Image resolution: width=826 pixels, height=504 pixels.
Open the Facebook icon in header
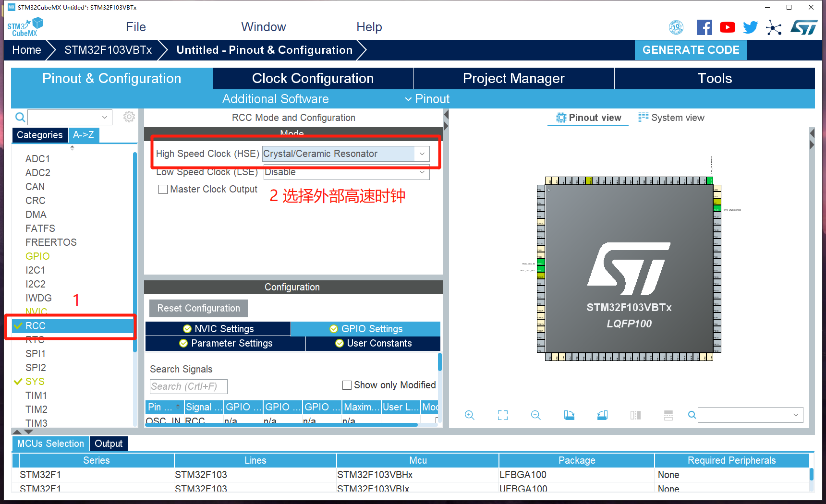pyautogui.click(x=704, y=27)
